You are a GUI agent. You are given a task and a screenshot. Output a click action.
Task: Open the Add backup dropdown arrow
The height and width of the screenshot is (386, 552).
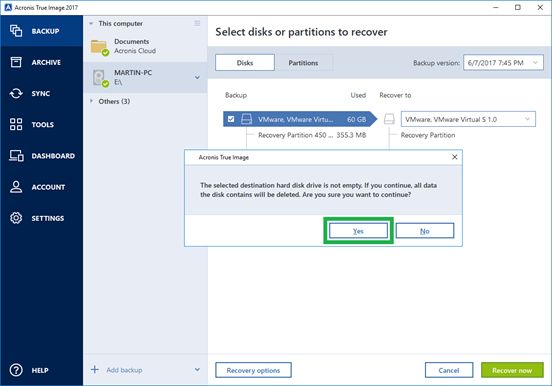click(197, 369)
